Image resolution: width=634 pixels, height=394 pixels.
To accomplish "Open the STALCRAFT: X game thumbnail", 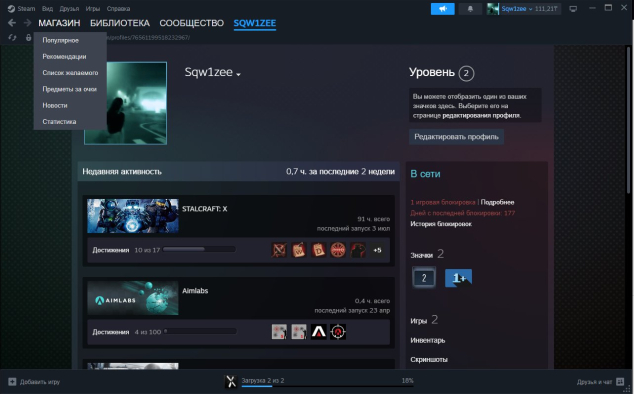I will [x=133, y=216].
